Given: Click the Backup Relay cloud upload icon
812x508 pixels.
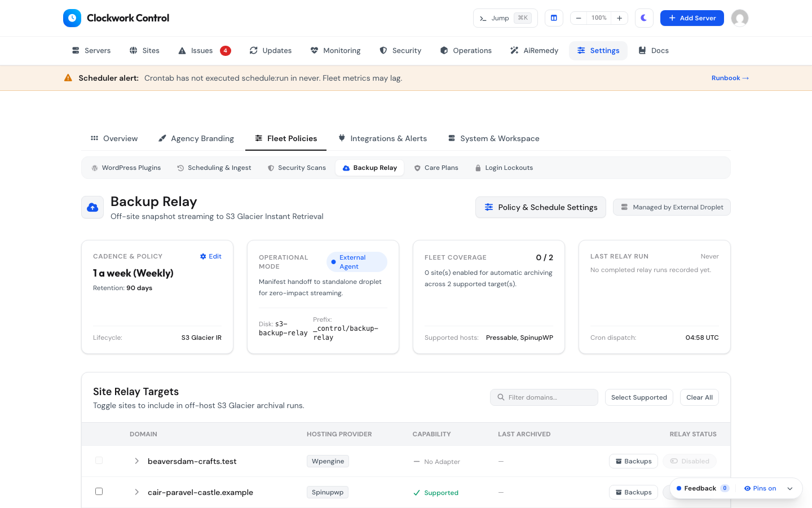Looking at the screenshot, I should click(x=92, y=208).
